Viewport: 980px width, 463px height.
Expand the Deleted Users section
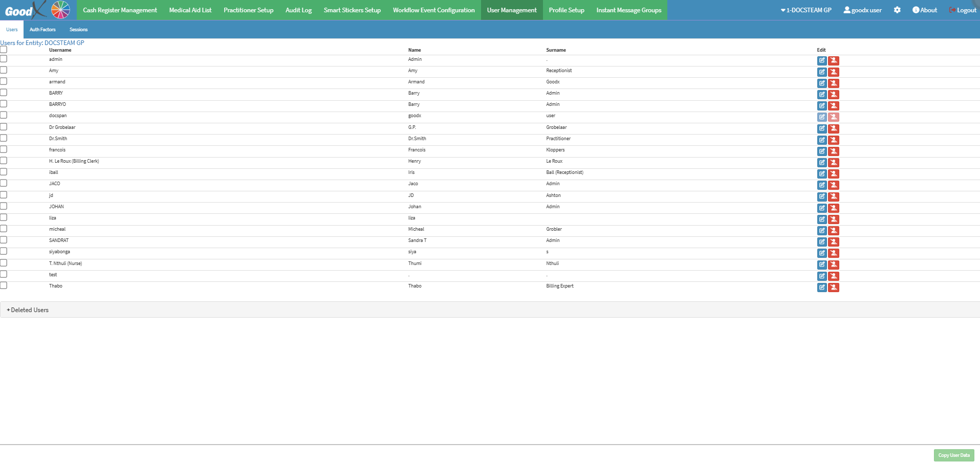(x=28, y=310)
